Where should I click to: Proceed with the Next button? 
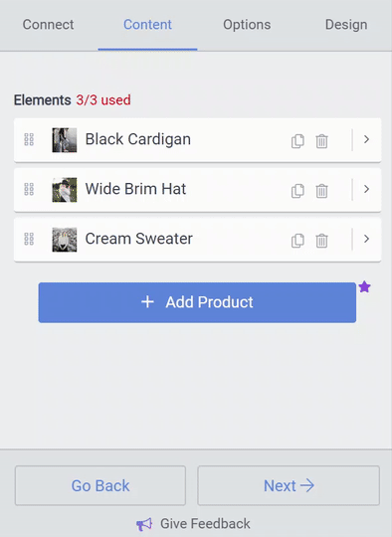pyautogui.click(x=289, y=485)
